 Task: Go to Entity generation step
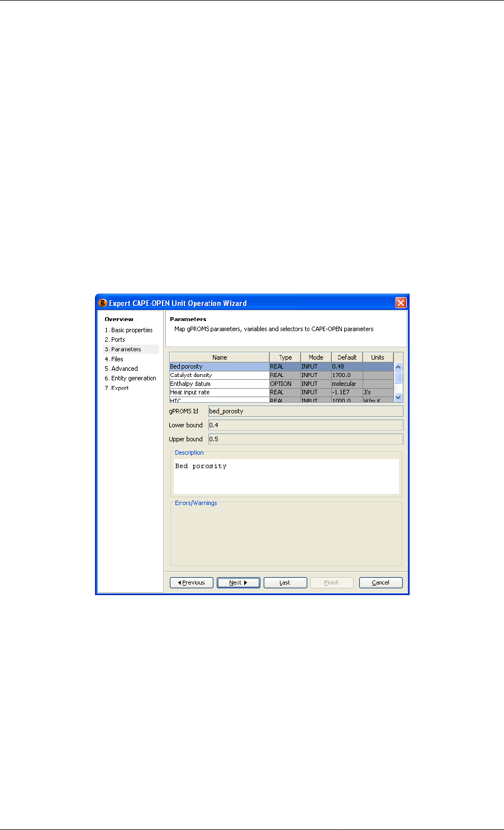pyautogui.click(x=130, y=378)
